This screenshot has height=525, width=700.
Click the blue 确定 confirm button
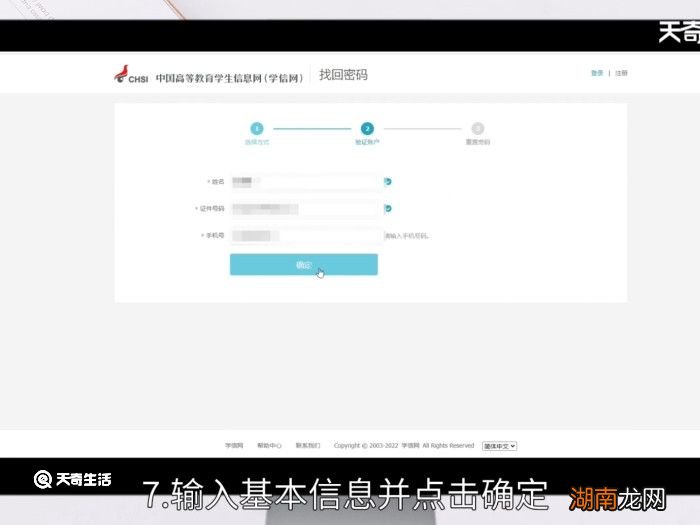click(x=304, y=264)
